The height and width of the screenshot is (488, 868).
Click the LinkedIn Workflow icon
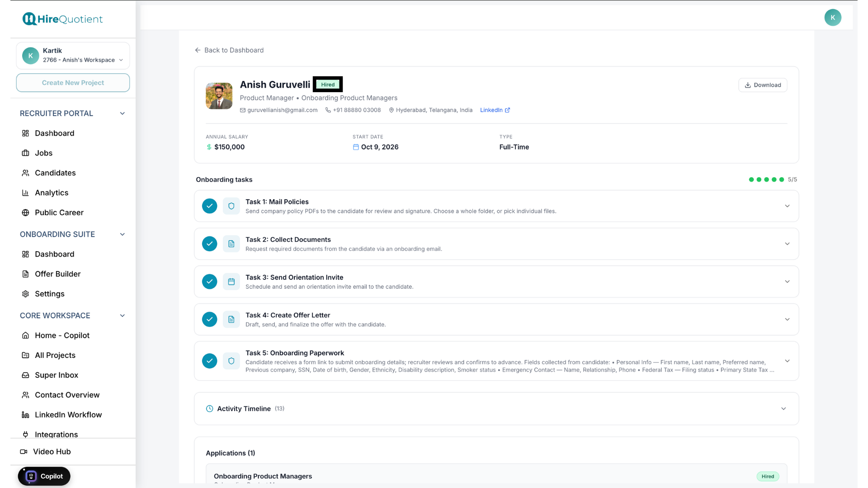25,415
